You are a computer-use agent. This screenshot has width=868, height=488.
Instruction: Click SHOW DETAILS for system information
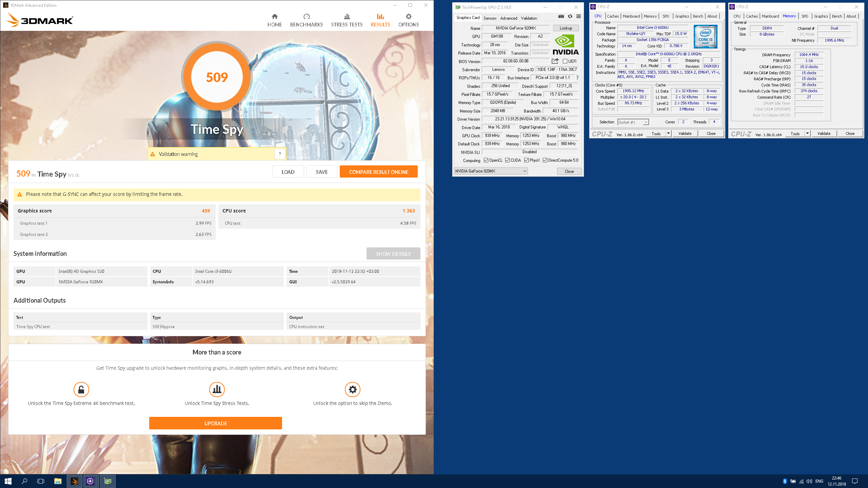click(393, 254)
